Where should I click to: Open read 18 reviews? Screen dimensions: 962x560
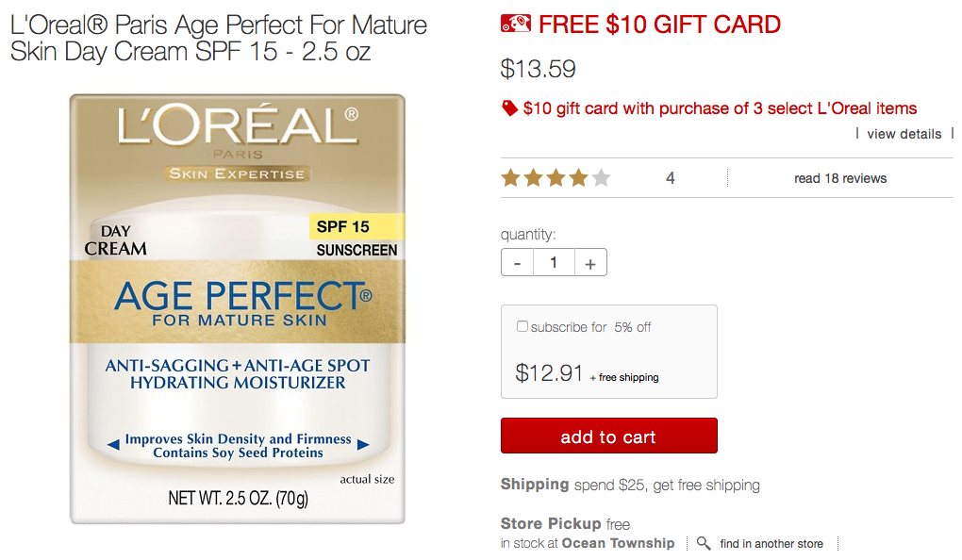pos(838,177)
